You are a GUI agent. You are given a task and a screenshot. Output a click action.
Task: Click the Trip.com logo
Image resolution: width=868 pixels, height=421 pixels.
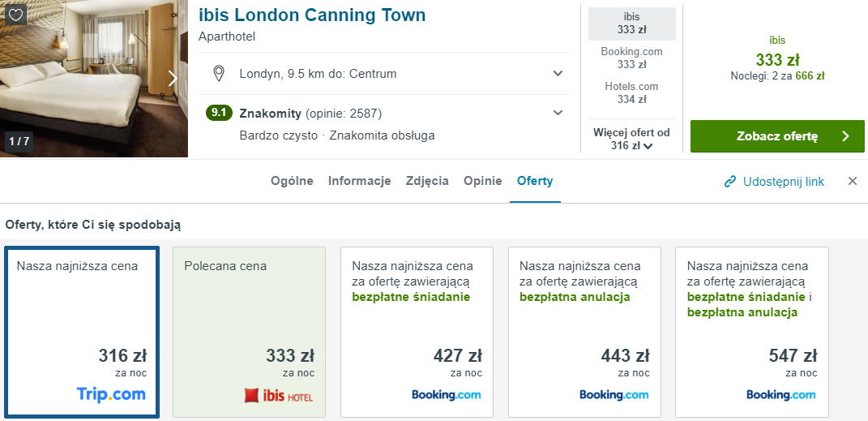click(x=111, y=394)
